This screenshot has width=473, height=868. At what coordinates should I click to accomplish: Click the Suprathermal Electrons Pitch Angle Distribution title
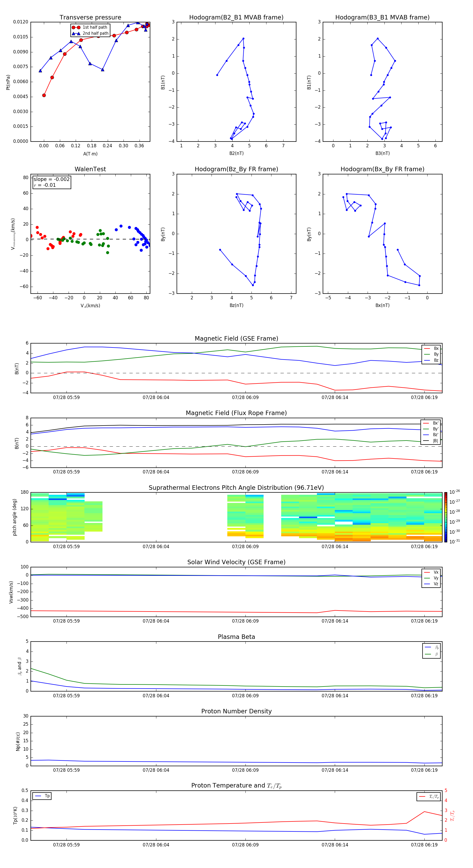click(236, 488)
